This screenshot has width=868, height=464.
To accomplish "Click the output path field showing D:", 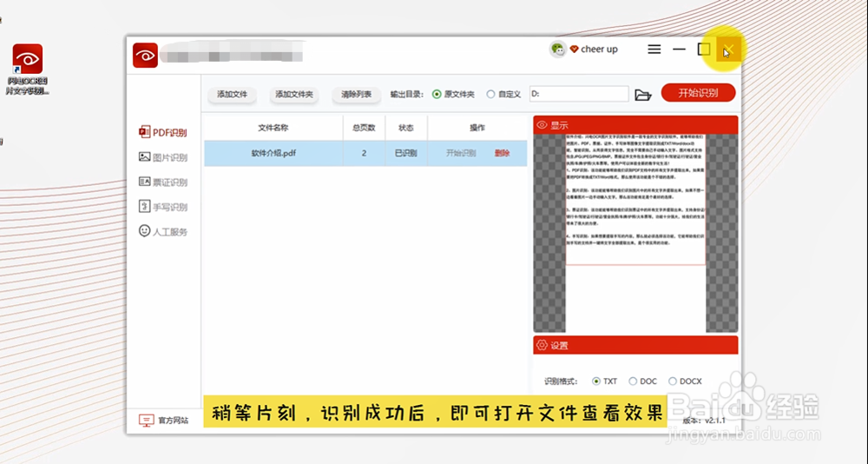I will point(578,94).
